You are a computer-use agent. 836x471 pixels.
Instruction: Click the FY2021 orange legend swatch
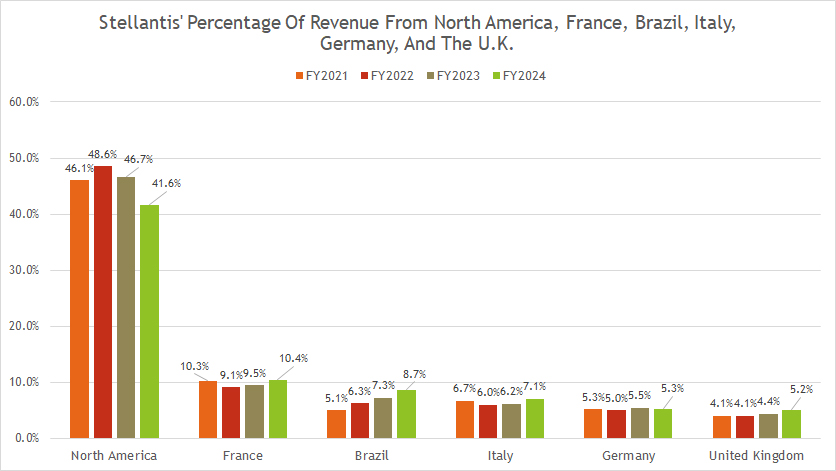tap(300, 76)
